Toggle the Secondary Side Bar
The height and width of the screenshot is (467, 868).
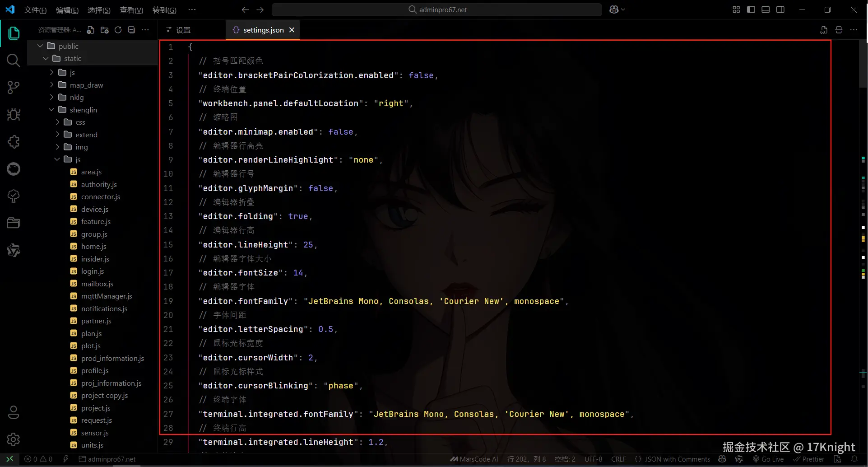point(780,9)
